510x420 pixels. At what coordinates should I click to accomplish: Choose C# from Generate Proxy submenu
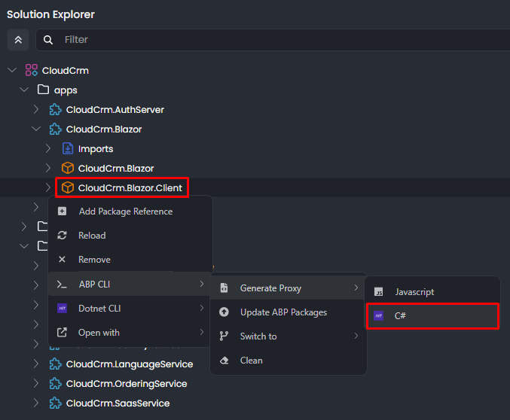[401, 316]
